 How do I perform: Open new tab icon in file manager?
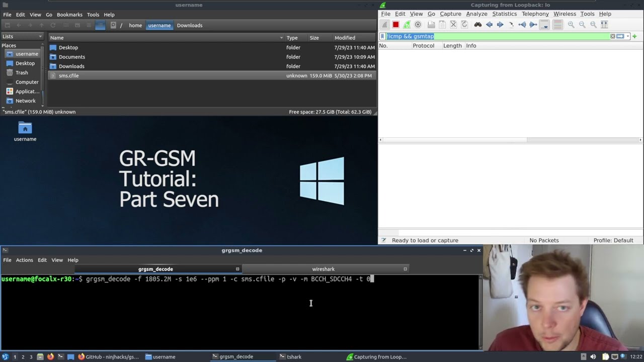point(8,25)
